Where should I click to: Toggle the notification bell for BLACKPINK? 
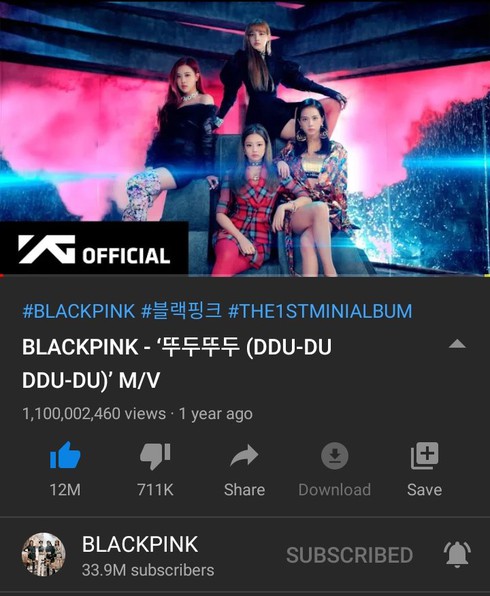[x=457, y=555]
